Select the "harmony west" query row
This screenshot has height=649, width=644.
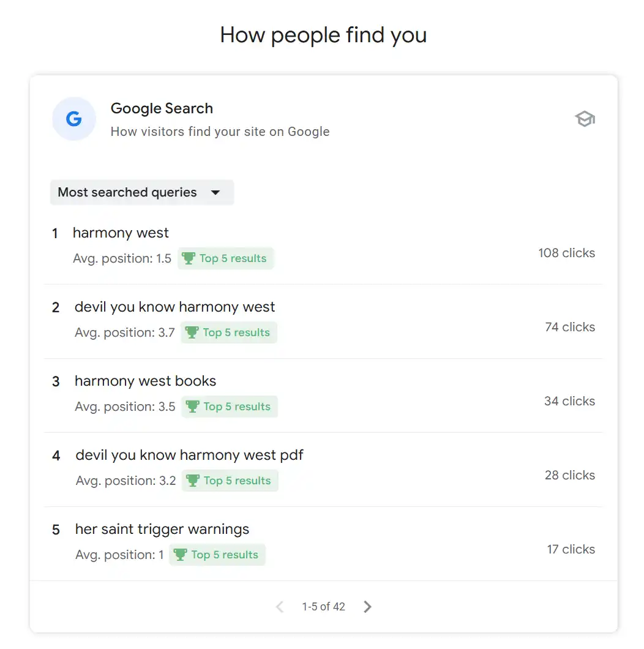121,233
